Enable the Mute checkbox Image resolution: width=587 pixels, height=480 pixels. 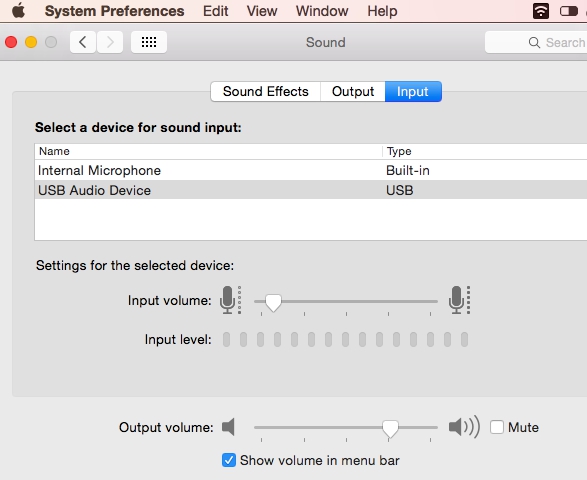coord(497,427)
